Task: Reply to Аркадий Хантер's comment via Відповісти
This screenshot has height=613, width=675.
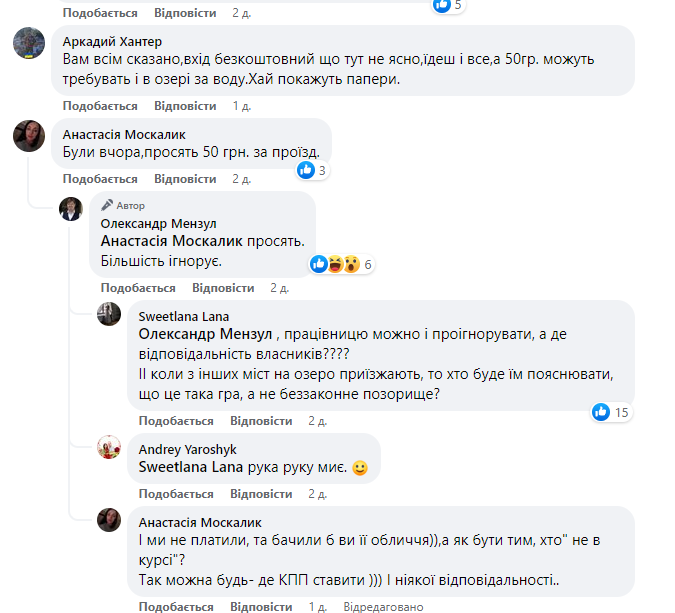Action: click(x=185, y=106)
